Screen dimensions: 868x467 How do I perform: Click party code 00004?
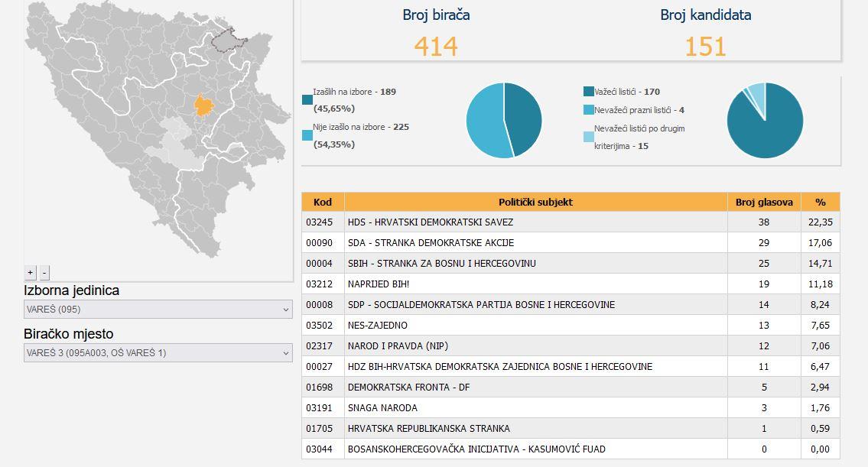point(320,264)
